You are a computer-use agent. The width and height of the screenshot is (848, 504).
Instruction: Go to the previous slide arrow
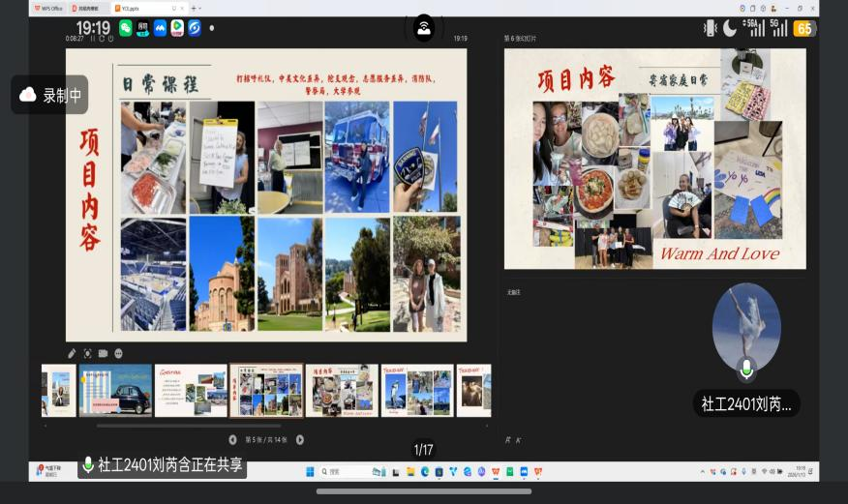click(x=232, y=439)
